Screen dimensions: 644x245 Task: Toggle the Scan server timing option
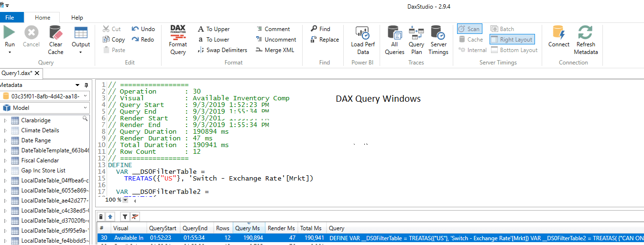tap(469, 29)
